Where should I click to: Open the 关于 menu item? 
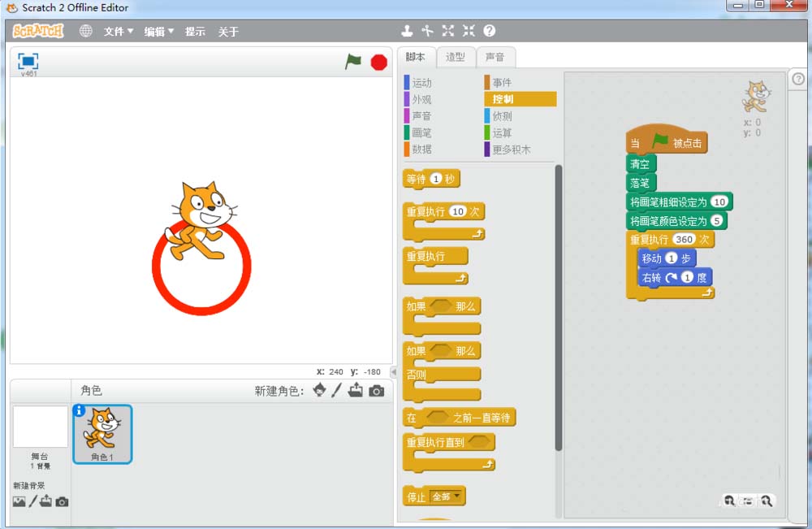[x=228, y=32]
